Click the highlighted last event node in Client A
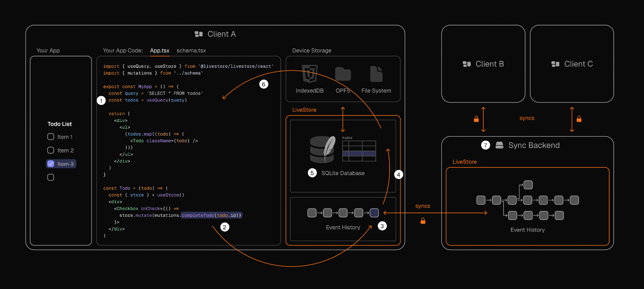The width and height of the screenshot is (644, 289). tap(374, 213)
